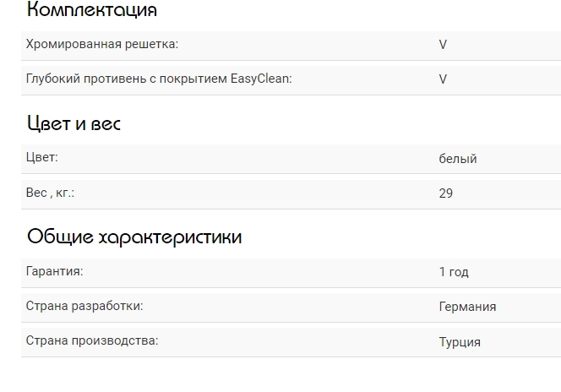Click the weight value 29
The height and width of the screenshot is (392, 561).
[446, 193]
